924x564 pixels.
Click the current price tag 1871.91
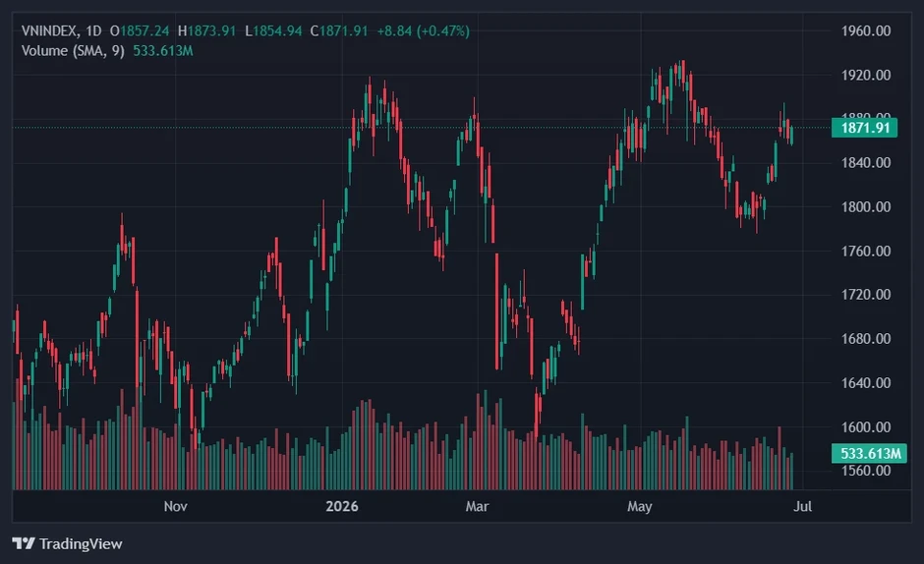pyautogui.click(x=864, y=128)
